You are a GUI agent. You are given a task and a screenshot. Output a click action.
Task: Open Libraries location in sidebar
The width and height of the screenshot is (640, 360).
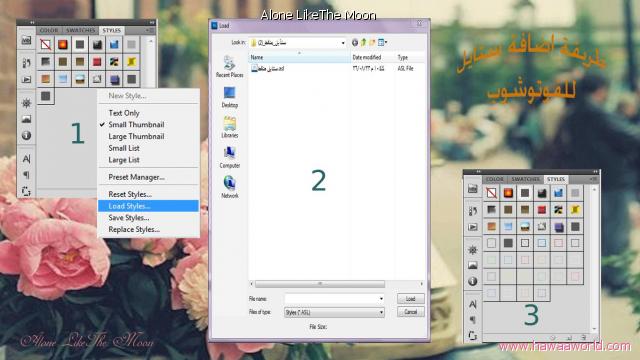click(x=229, y=127)
